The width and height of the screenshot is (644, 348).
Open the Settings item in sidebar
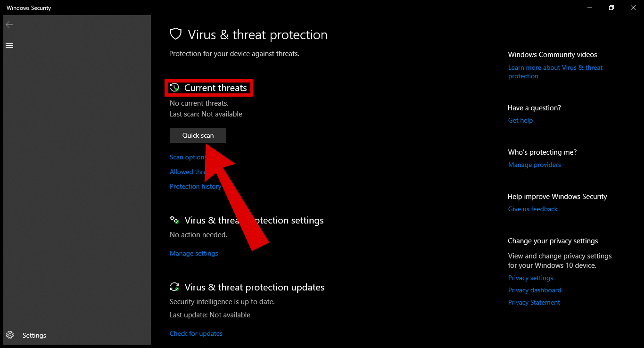[34, 336]
